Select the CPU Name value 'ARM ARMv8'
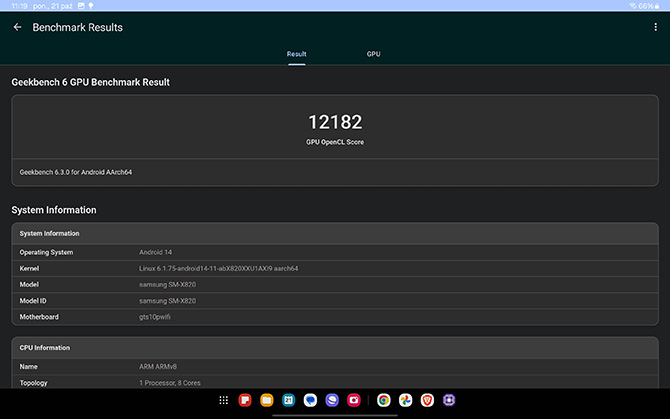Viewport: 670px width, 419px height. coord(158,366)
